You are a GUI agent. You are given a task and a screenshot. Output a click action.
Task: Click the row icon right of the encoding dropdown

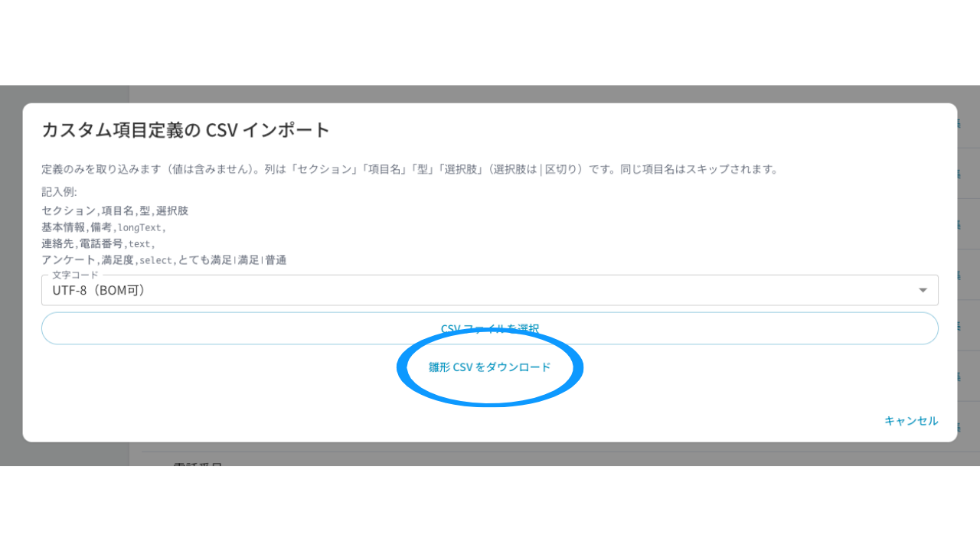[x=958, y=275]
